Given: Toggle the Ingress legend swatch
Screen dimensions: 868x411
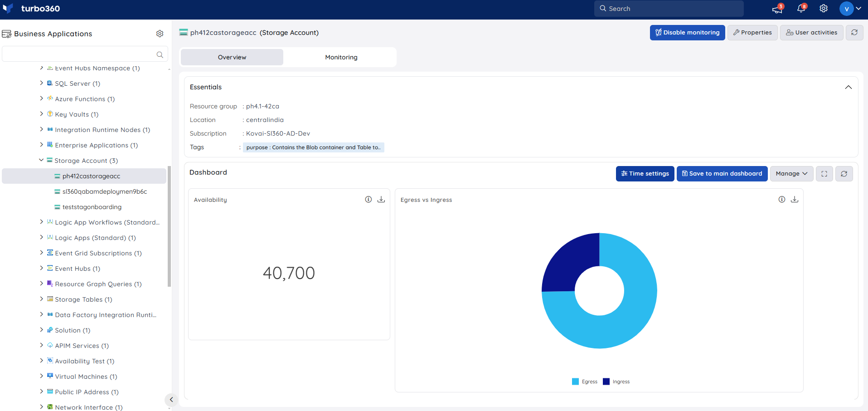Looking at the screenshot, I should (x=606, y=382).
